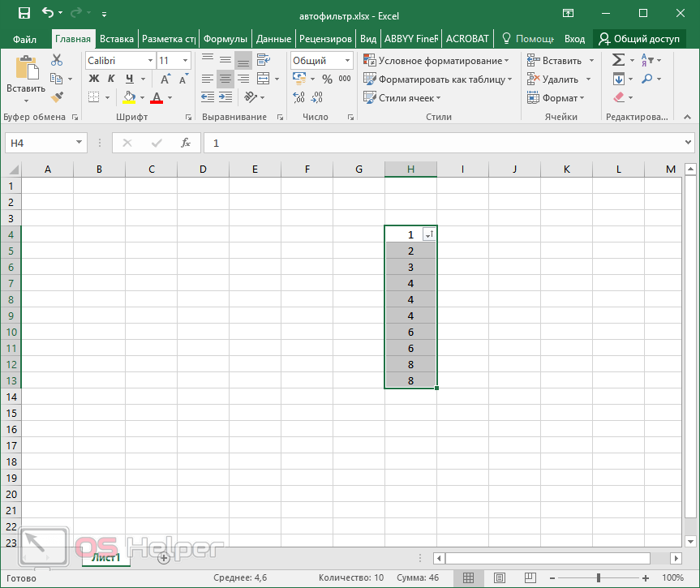Toggle Italic formatting (К)

point(111,79)
